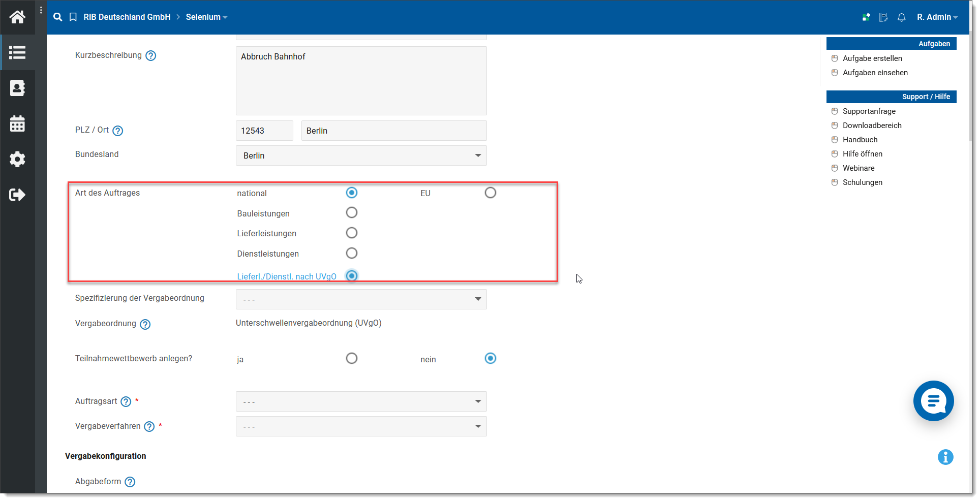Viewport: 980px width, 501px height.
Task: Select Dienstleistungen radio button
Action: pyautogui.click(x=352, y=253)
